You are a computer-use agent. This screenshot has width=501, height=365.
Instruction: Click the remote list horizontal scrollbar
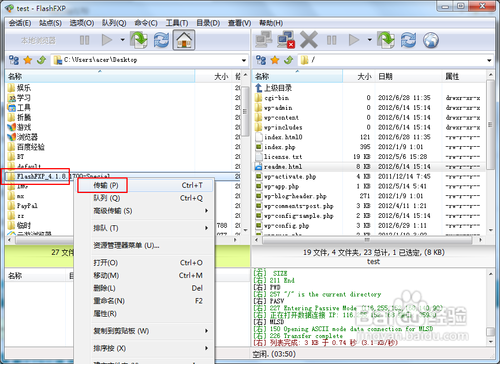pos(368,240)
